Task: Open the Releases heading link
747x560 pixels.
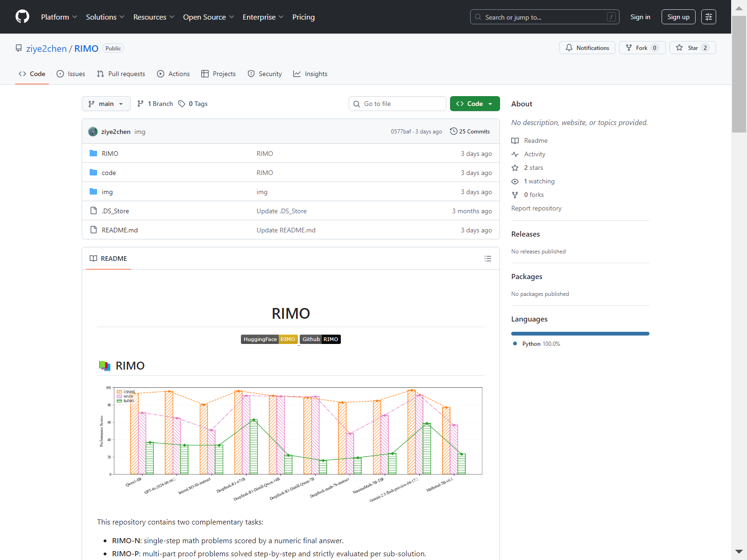Action: 525,234
